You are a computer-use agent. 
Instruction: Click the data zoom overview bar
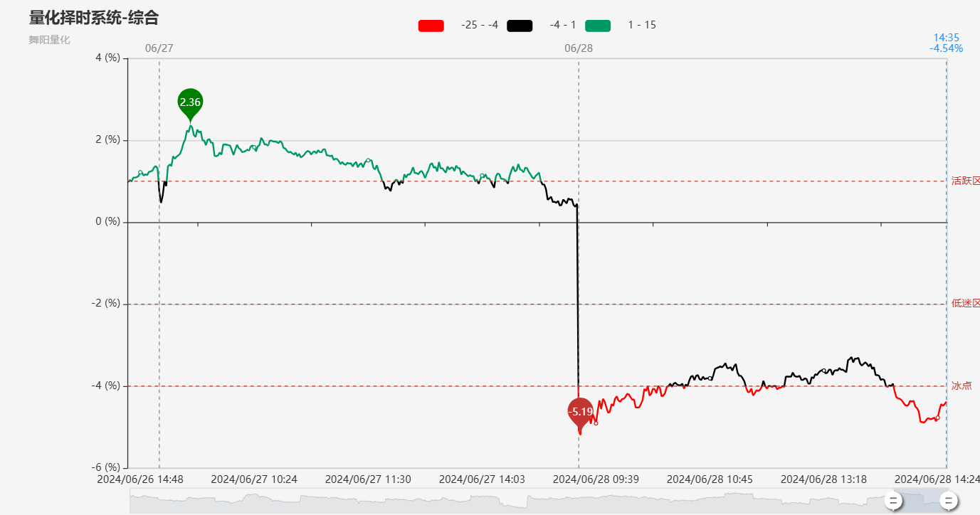click(538, 501)
